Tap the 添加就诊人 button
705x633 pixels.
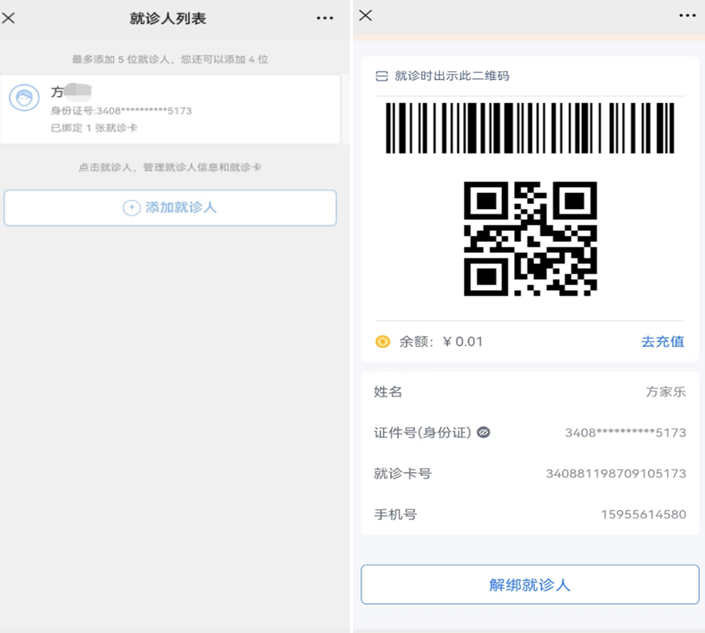click(x=170, y=208)
